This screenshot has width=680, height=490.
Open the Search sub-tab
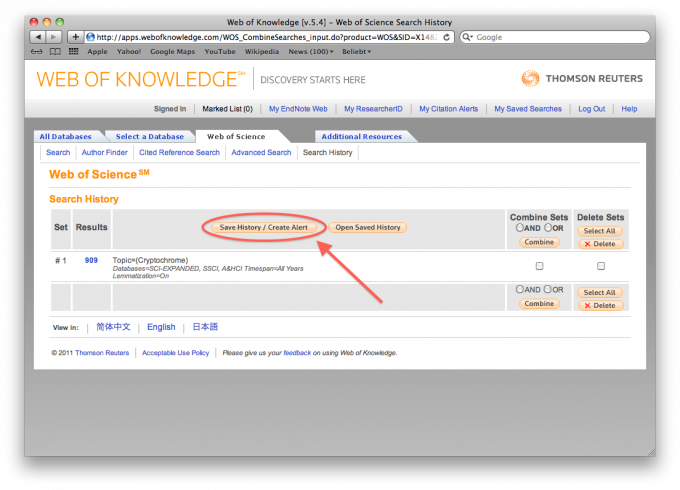click(58, 153)
